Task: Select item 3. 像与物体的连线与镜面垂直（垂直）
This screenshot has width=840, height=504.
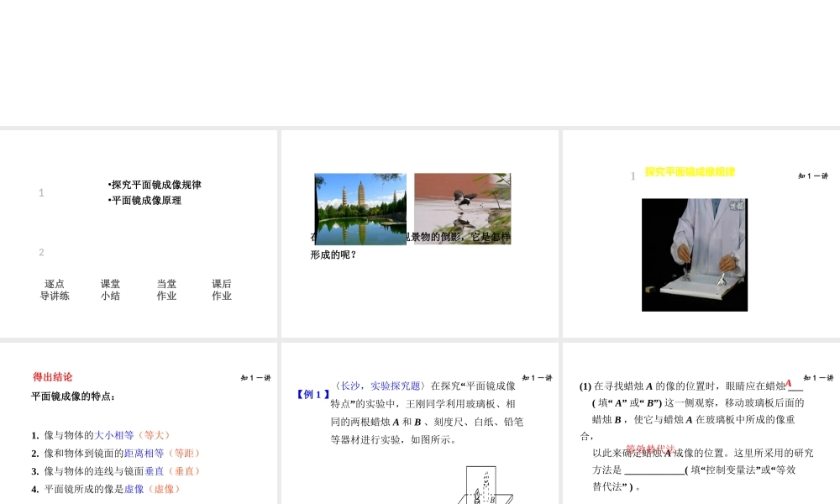Action: pos(116,471)
